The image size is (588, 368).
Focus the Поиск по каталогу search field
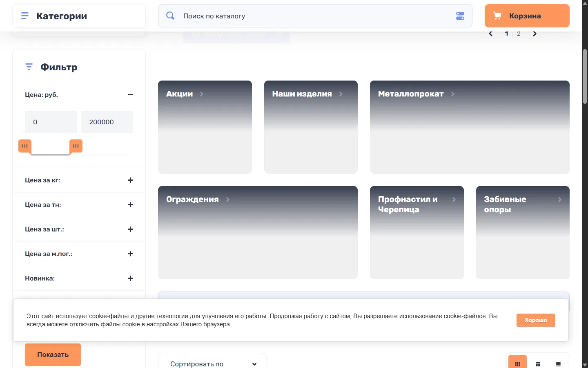(x=315, y=16)
